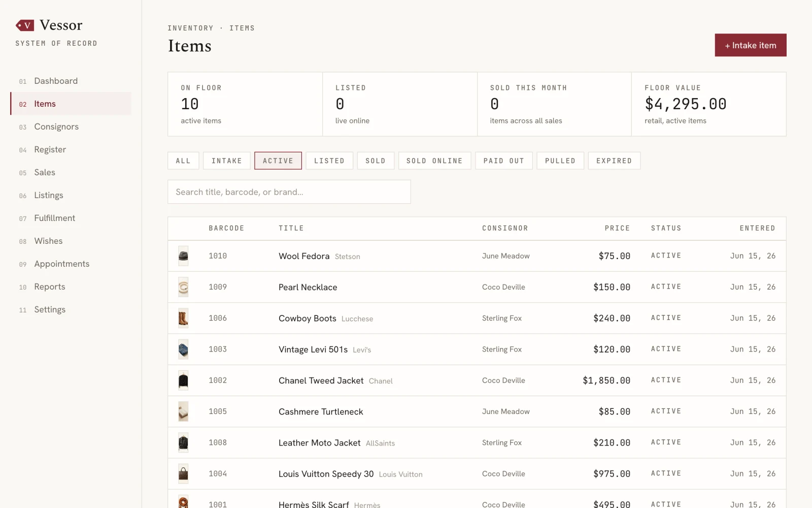
Task: Click the PRICE column header
Action: [x=617, y=229]
